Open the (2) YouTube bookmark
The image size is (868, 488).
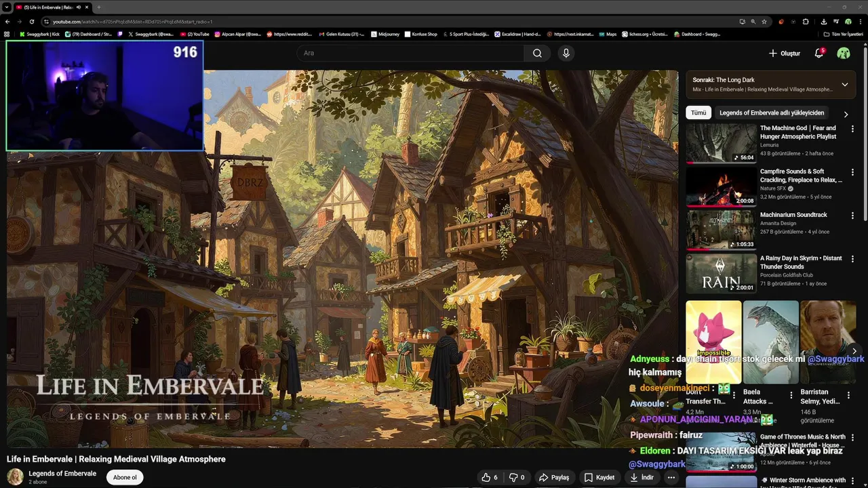point(195,34)
